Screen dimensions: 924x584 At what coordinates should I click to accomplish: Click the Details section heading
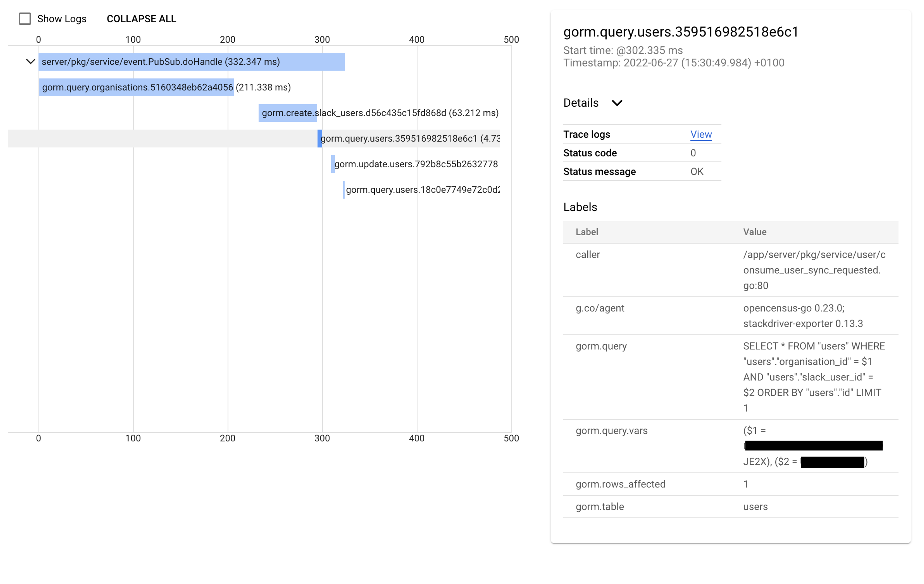[581, 103]
